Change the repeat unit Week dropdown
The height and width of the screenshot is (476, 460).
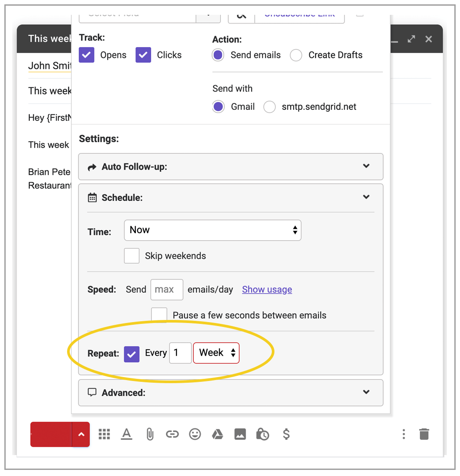tap(216, 353)
